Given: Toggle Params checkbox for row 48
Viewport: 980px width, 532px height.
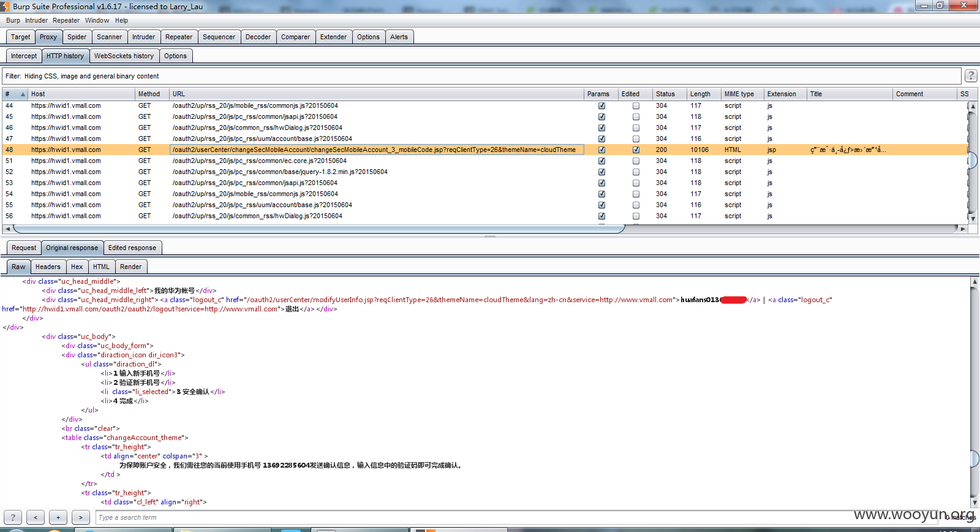Looking at the screenshot, I should pos(601,150).
